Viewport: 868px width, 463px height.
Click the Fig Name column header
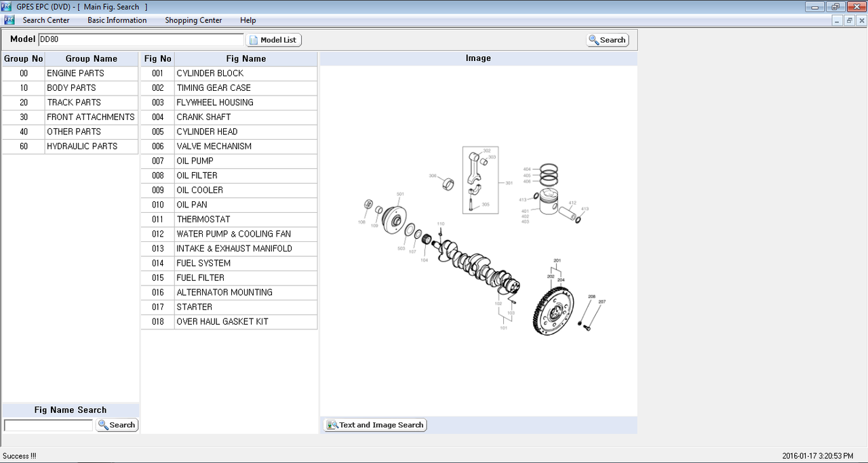pyautogui.click(x=246, y=59)
